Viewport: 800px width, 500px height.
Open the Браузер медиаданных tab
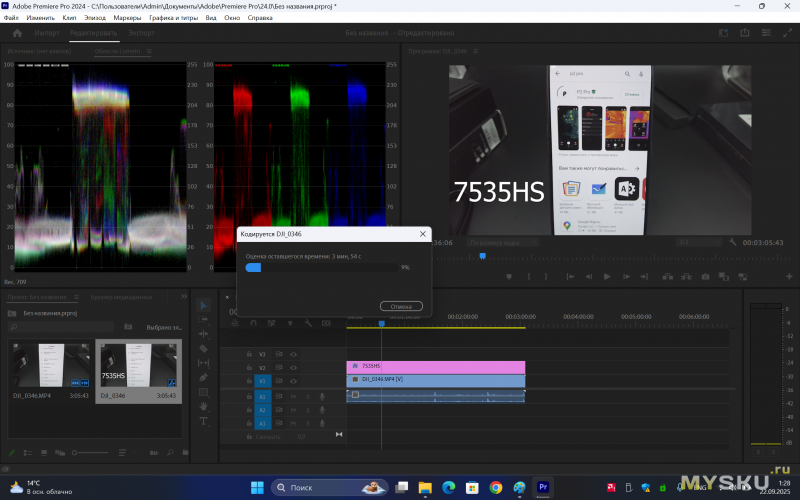pyautogui.click(x=121, y=297)
